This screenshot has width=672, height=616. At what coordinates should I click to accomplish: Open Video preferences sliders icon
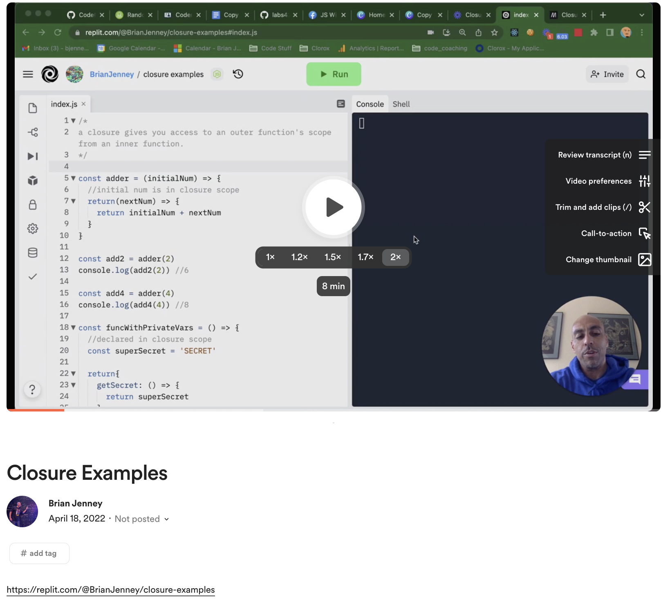point(644,181)
